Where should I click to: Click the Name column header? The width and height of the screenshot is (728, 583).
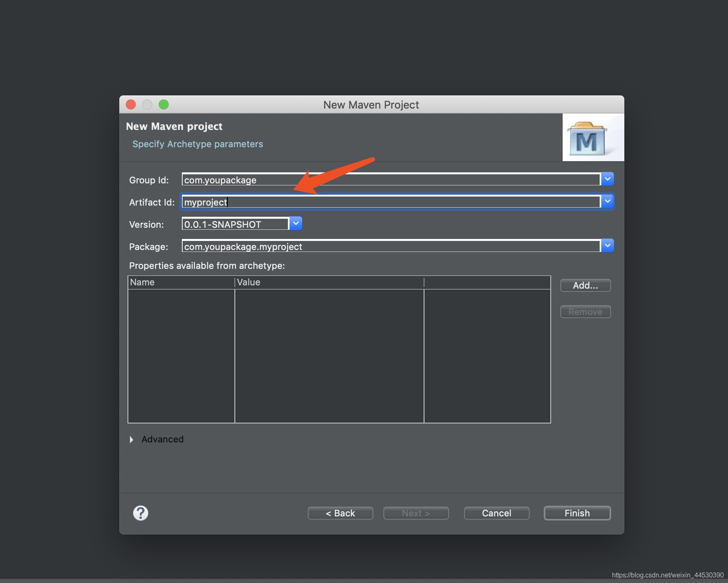tap(181, 282)
